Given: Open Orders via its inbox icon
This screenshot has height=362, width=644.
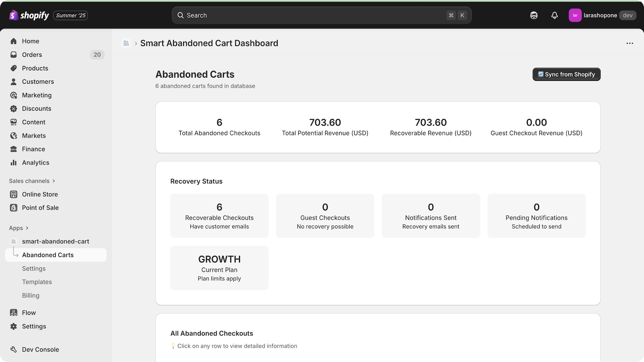Looking at the screenshot, I should 14,55.
